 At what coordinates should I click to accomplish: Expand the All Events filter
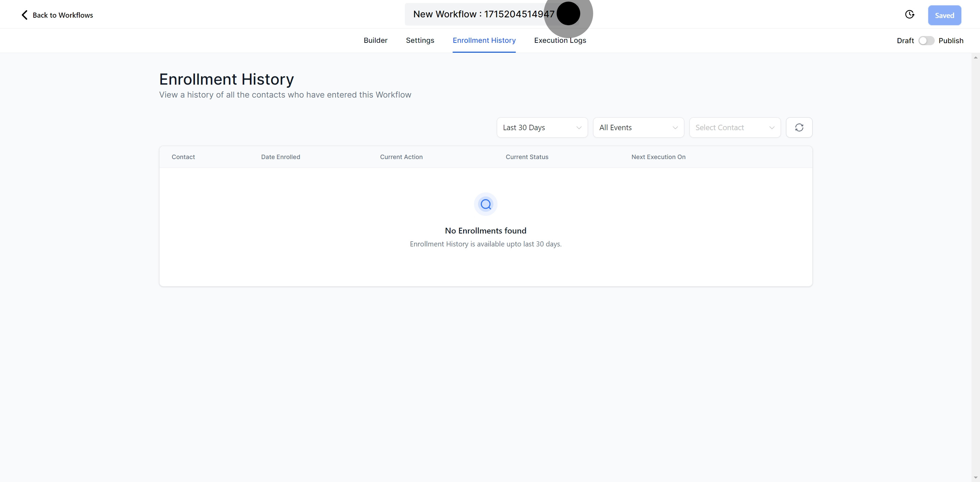(x=632, y=128)
